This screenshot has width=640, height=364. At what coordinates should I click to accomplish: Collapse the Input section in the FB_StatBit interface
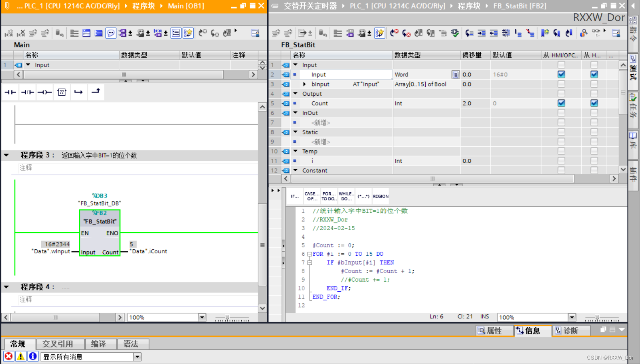click(296, 65)
